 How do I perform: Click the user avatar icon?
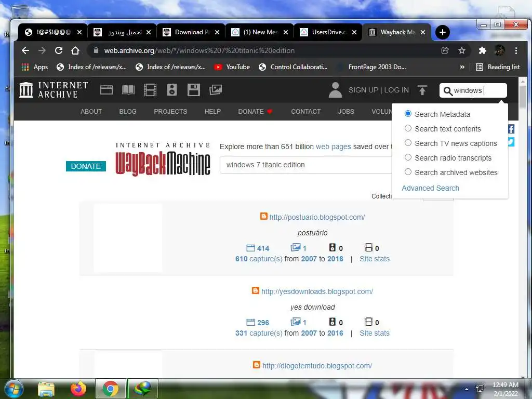(x=335, y=90)
